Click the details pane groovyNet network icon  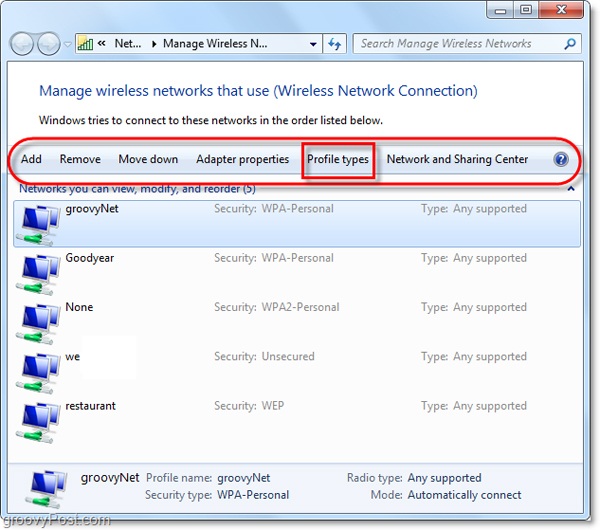click(x=47, y=488)
